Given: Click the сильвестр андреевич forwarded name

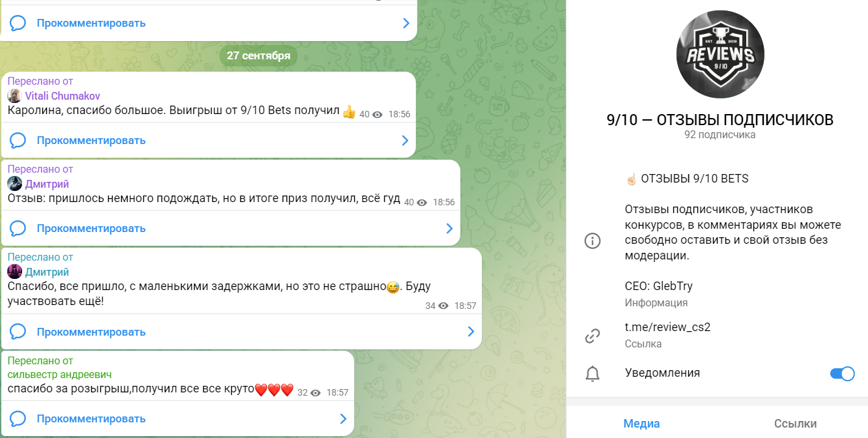Looking at the screenshot, I should [60, 375].
